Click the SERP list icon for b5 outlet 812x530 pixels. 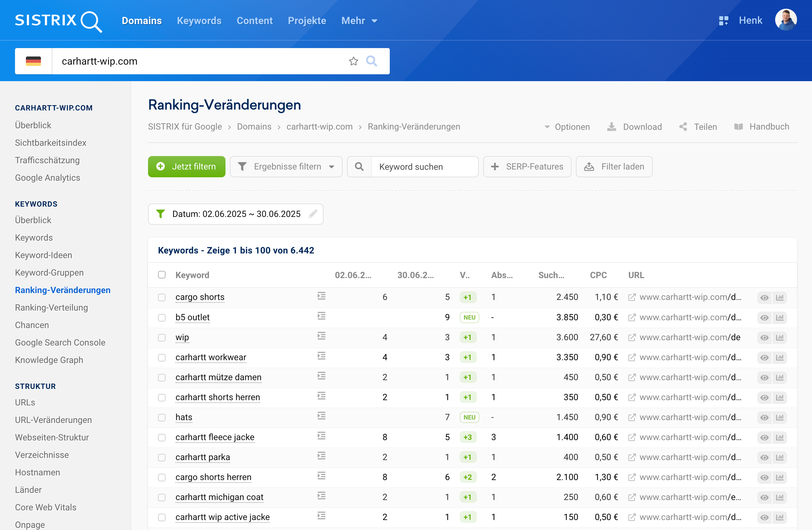point(321,316)
